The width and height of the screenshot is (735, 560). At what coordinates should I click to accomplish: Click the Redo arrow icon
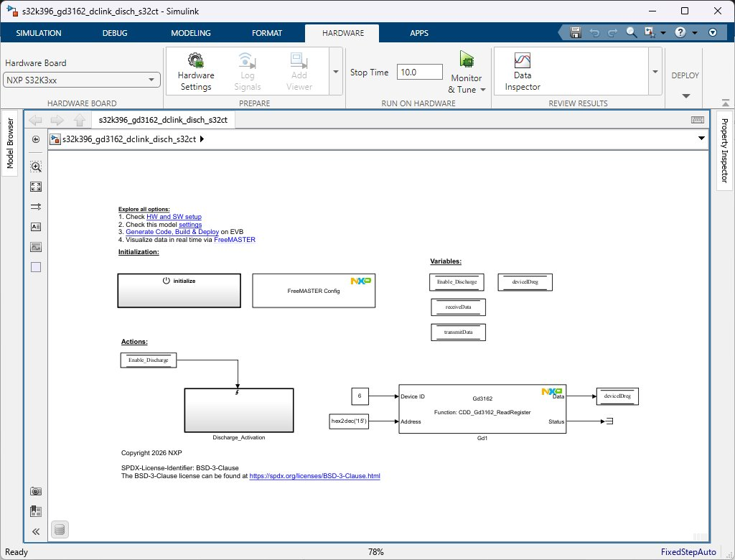613,32
